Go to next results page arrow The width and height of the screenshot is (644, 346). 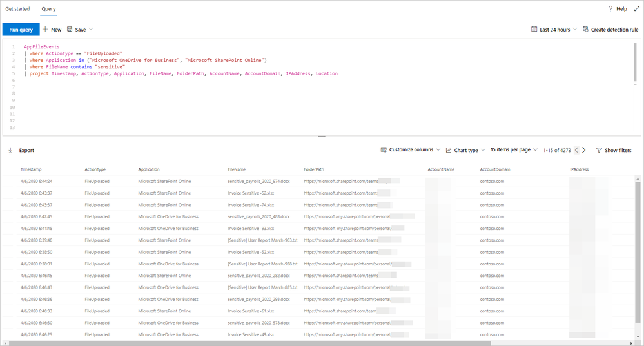coord(583,150)
